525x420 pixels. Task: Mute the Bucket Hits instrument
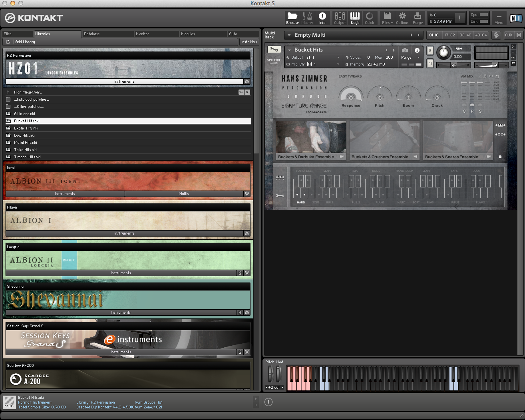point(430,63)
